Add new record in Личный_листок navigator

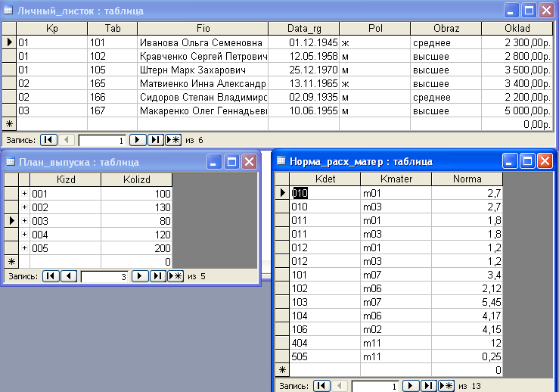pos(173,140)
